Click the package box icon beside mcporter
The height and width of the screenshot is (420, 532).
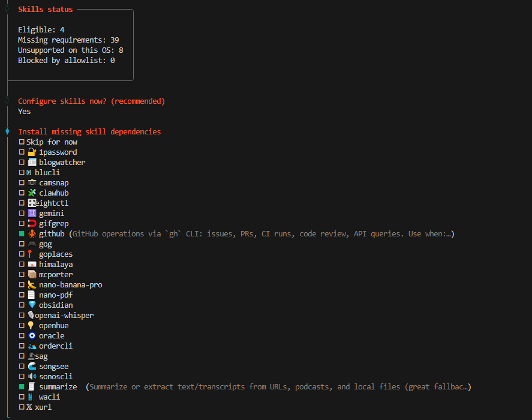tap(32, 274)
